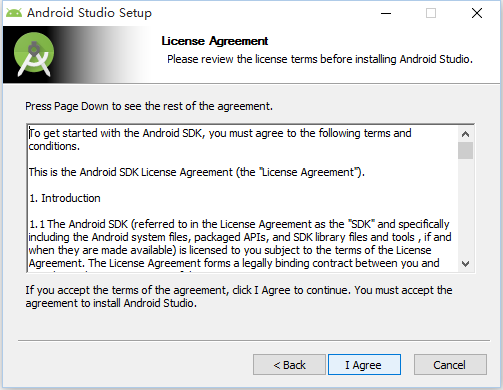Click the license scrollbar thumb
This screenshot has width=503, height=390.
(x=465, y=151)
